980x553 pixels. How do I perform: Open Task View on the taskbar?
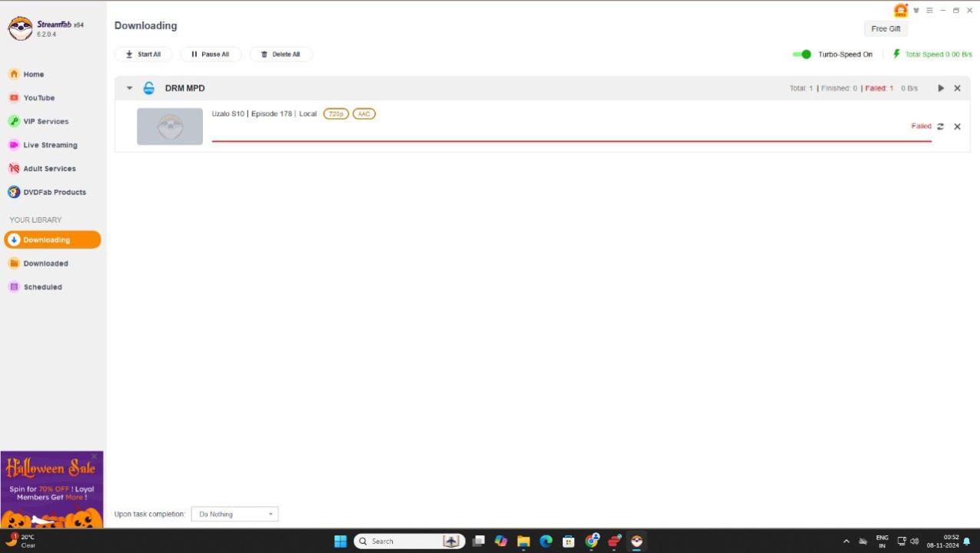click(478, 541)
